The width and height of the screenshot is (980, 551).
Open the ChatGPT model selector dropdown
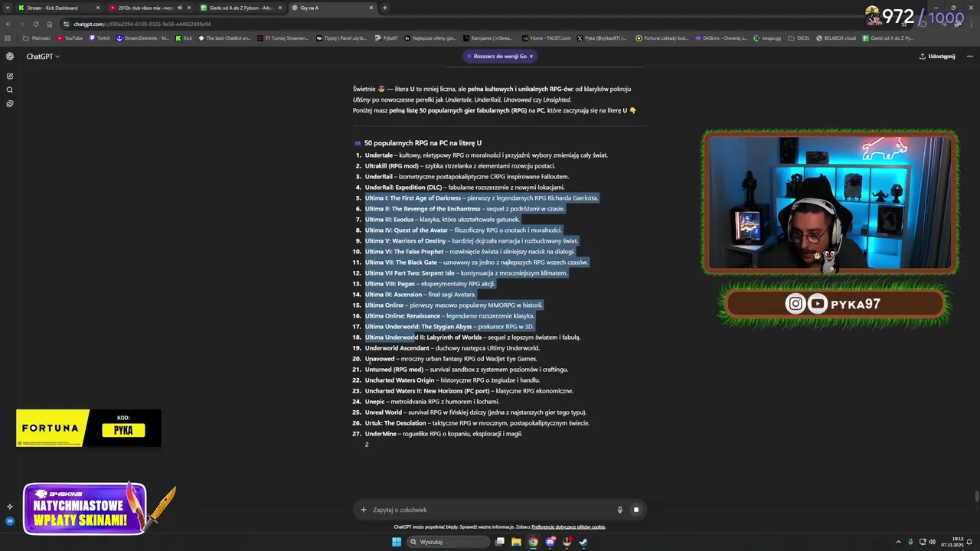(43, 56)
